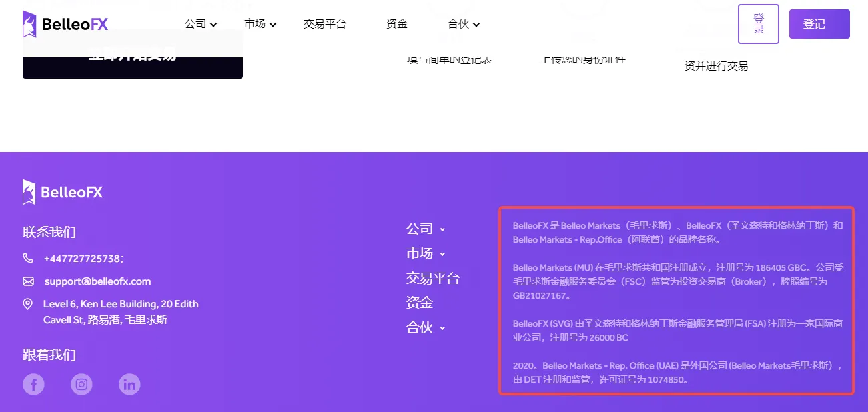The image size is (868, 412).
Task: Go to footer 交易平台 link
Action: tap(433, 278)
